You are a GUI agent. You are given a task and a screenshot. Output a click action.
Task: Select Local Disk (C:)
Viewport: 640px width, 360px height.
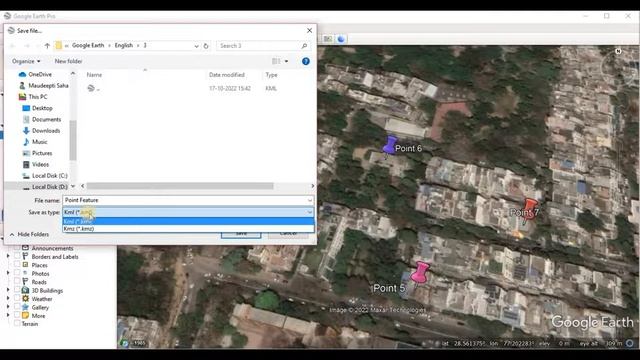click(x=45, y=176)
